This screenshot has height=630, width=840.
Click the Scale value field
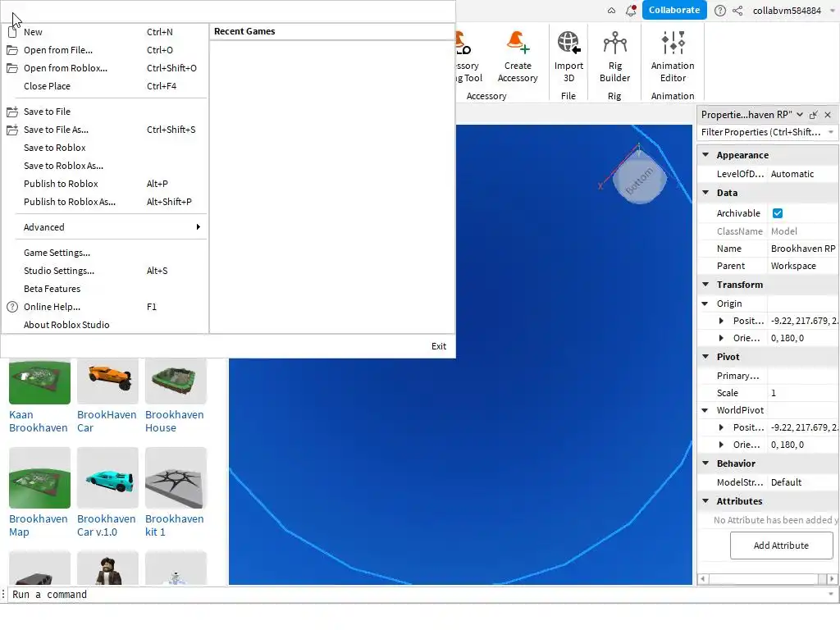point(803,393)
